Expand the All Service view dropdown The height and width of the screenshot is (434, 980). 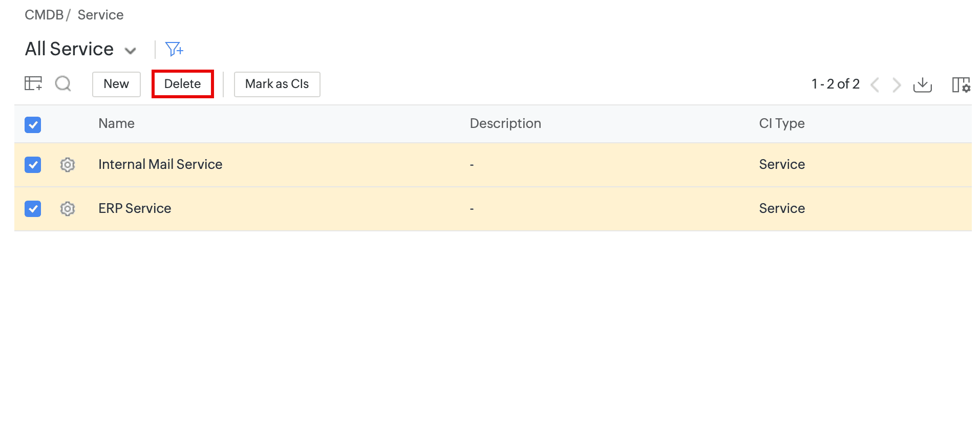click(131, 51)
